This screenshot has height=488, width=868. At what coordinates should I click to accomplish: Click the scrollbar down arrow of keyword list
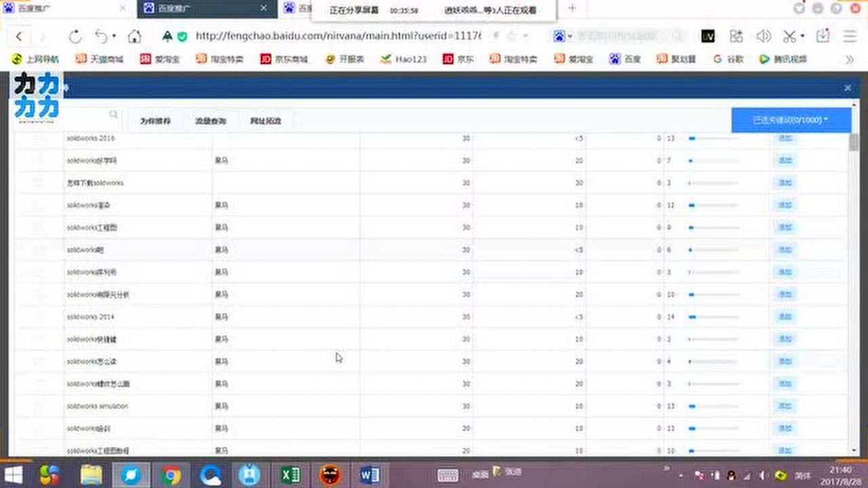point(853,450)
